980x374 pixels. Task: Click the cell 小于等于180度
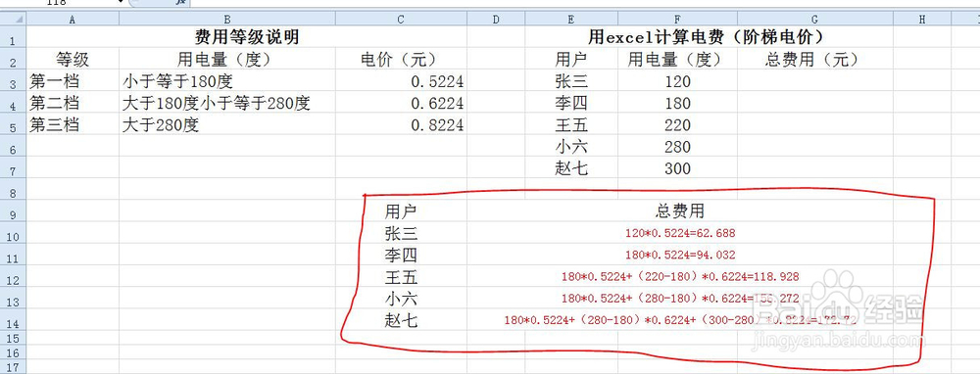click(x=227, y=81)
